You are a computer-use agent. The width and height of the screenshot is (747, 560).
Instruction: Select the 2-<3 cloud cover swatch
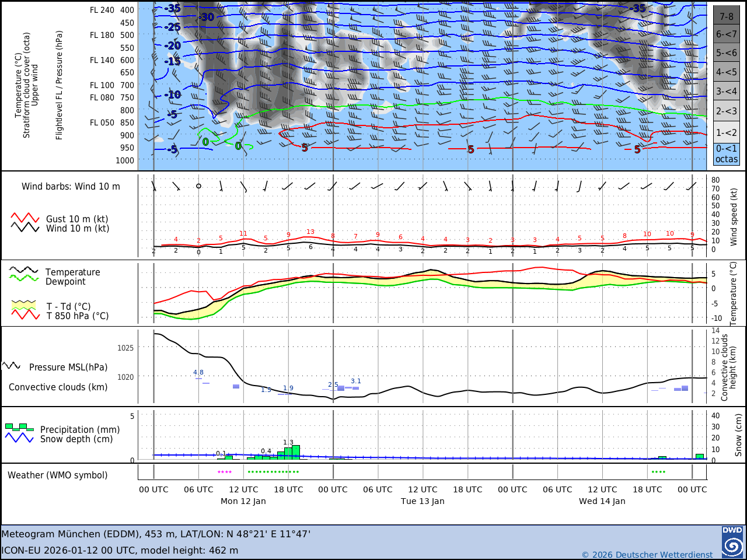(727, 111)
